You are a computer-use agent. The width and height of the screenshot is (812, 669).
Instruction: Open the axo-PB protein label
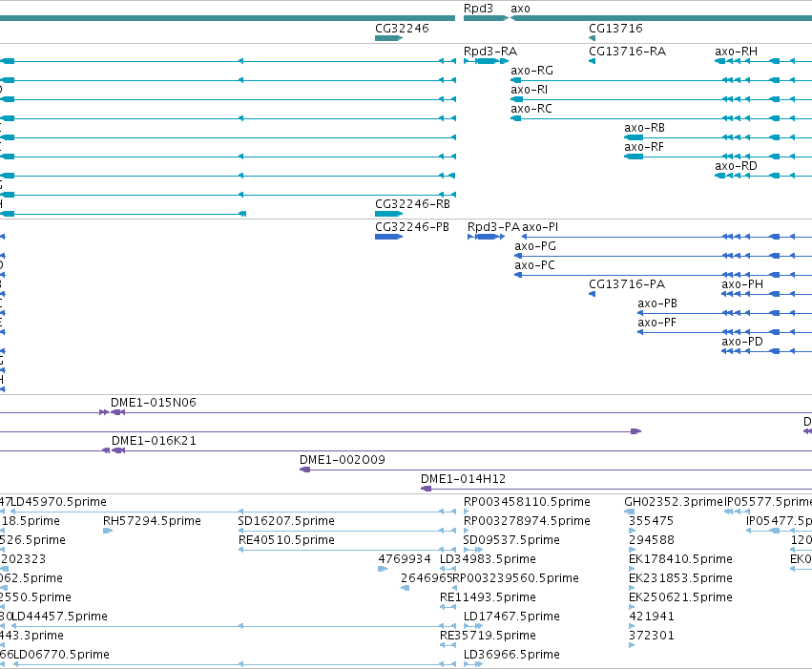click(x=657, y=303)
